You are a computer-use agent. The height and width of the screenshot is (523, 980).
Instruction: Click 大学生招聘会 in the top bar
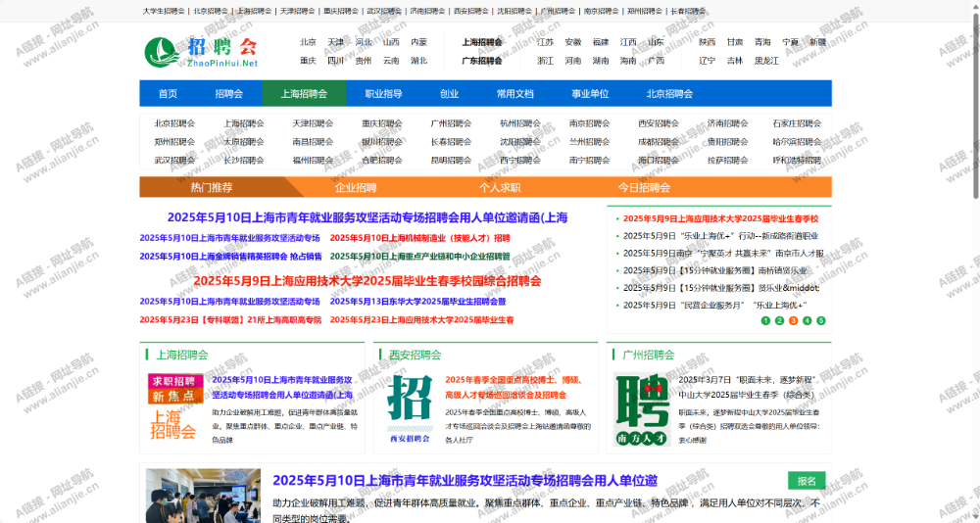click(x=163, y=11)
